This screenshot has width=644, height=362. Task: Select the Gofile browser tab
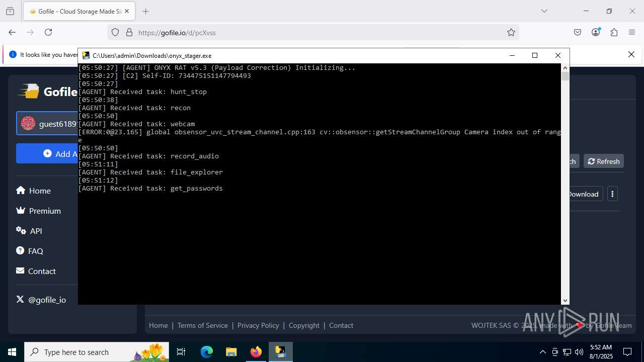(78, 11)
